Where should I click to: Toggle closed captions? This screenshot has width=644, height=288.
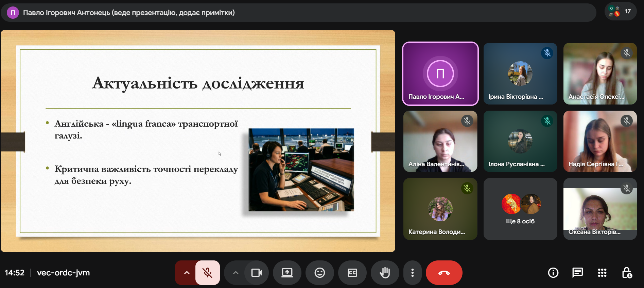352,273
